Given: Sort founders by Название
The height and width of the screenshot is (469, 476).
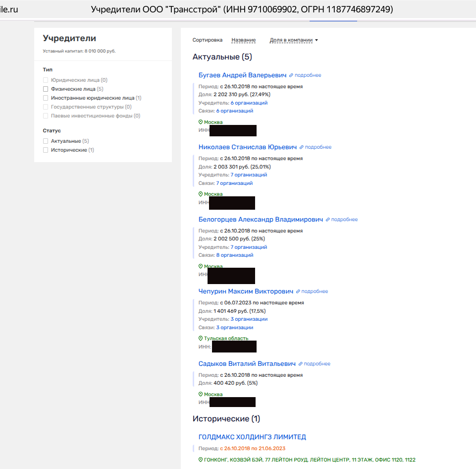Looking at the screenshot, I should click(x=243, y=40).
